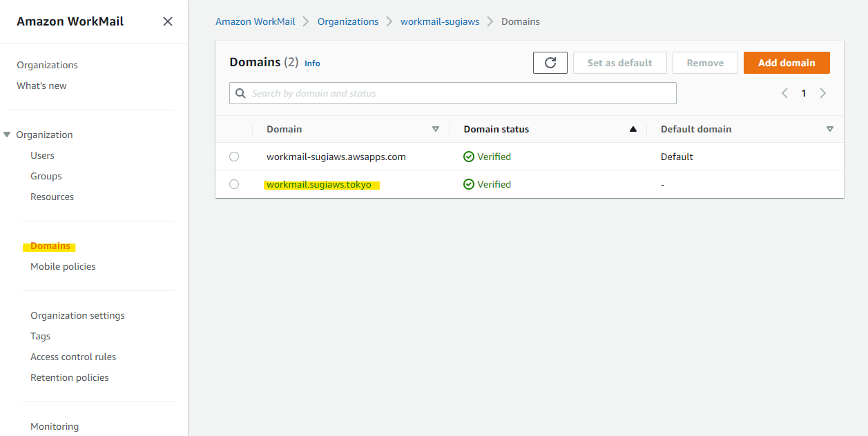Viewport: 868px width, 436px height.
Task: Click Organizations breadcrumb link
Action: (348, 21)
